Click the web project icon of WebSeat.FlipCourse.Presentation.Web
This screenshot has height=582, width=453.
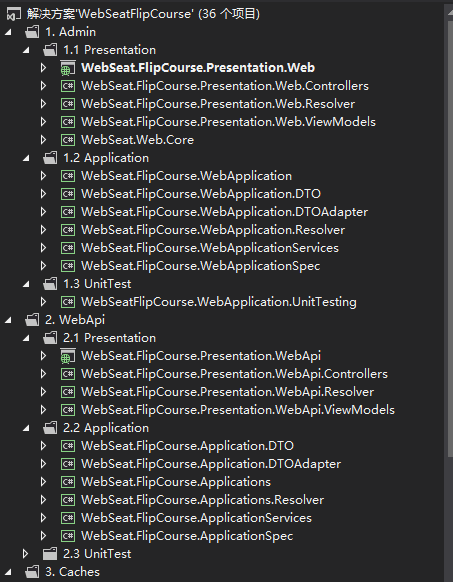[68, 68]
